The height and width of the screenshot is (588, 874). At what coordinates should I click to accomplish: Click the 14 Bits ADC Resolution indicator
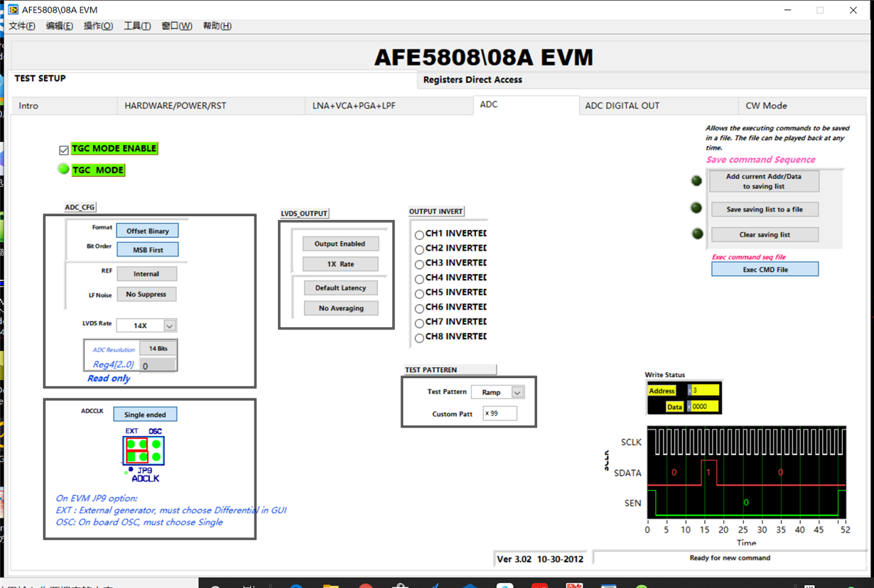click(158, 349)
